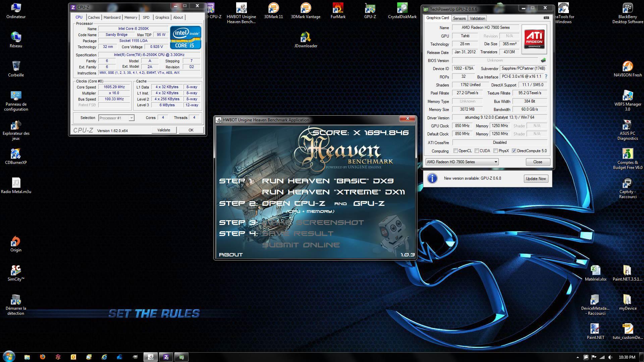Switch to the Graphics tab in CPU-Z
The height and width of the screenshot is (362, 644).
pyautogui.click(x=162, y=17)
